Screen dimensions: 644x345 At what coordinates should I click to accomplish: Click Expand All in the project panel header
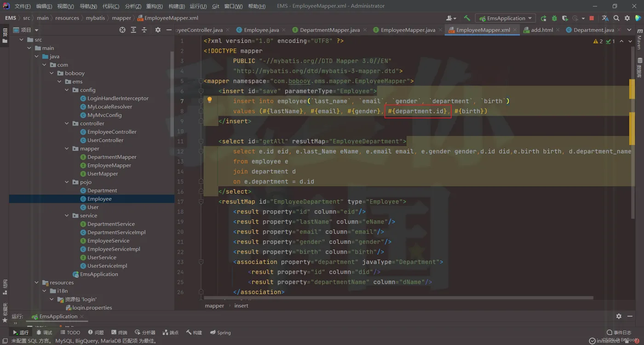coord(133,30)
